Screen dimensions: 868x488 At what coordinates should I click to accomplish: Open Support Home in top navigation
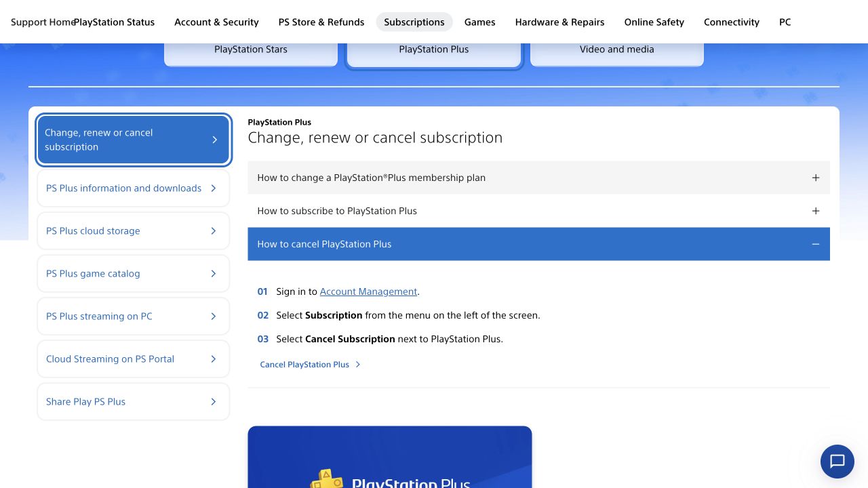42,22
